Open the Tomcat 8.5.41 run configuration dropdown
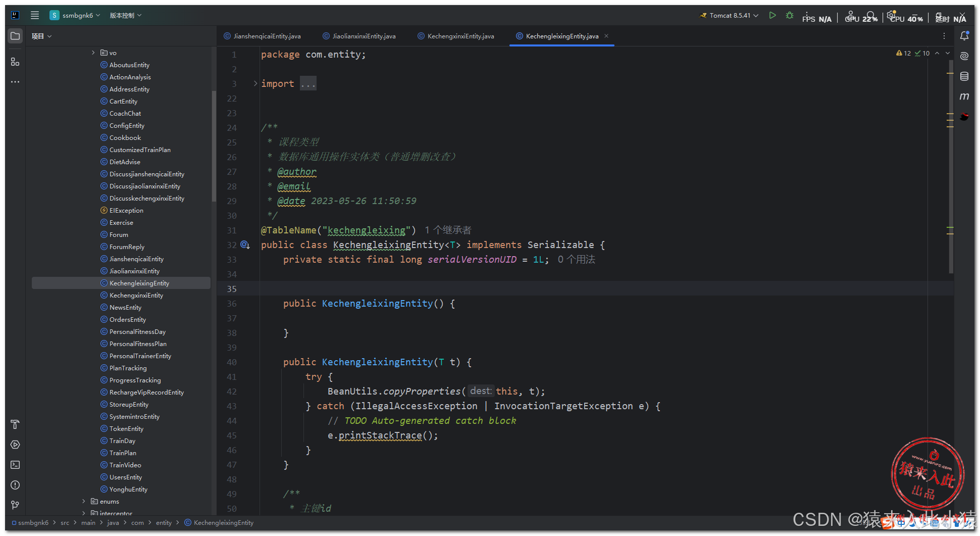Screen dimensions: 980x536 click(729, 15)
